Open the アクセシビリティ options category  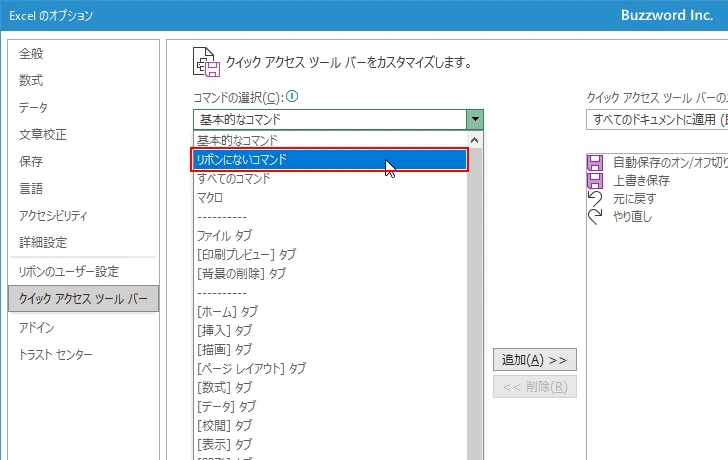84,215
